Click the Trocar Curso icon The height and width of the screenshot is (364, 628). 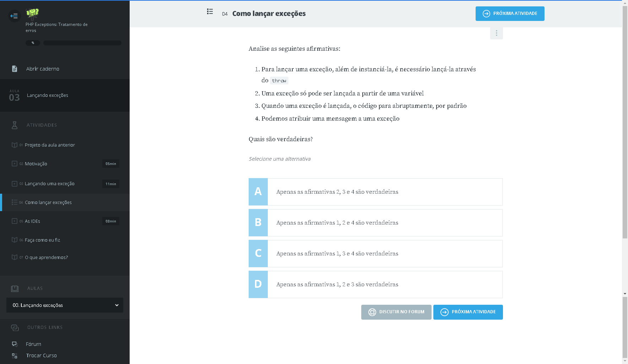coord(15,355)
